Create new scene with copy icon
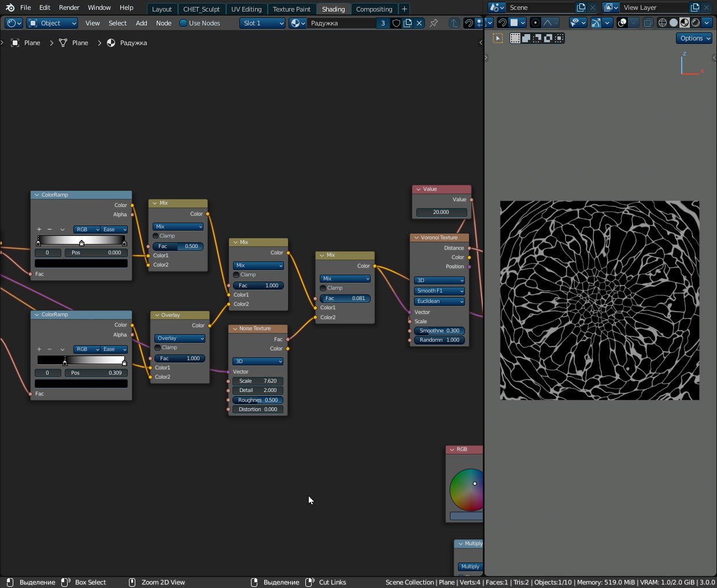This screenshot has width=717, height=588. pos(581,8)
